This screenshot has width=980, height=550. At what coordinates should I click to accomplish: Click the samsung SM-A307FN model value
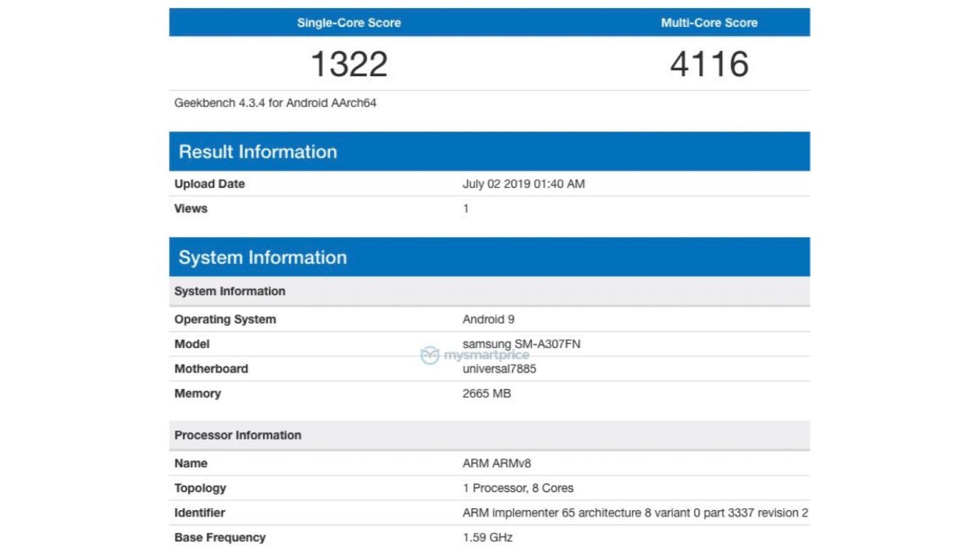[x=521, y=344]
